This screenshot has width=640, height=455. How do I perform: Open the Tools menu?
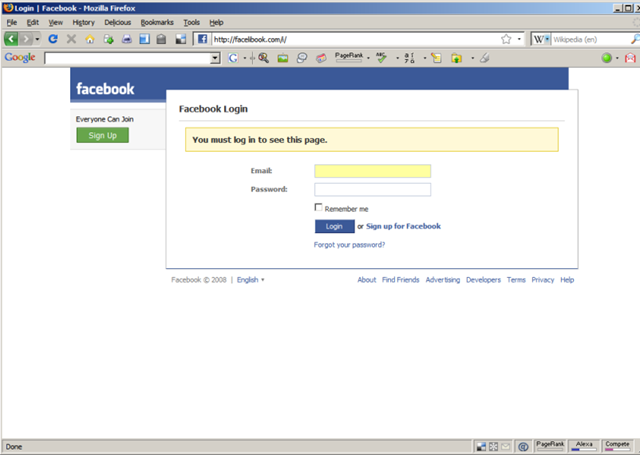[x=191, y=22]
